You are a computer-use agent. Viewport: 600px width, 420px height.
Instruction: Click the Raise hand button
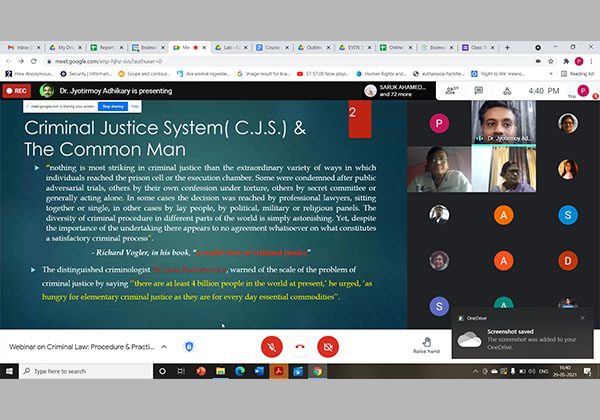click(x=426, y=343)
